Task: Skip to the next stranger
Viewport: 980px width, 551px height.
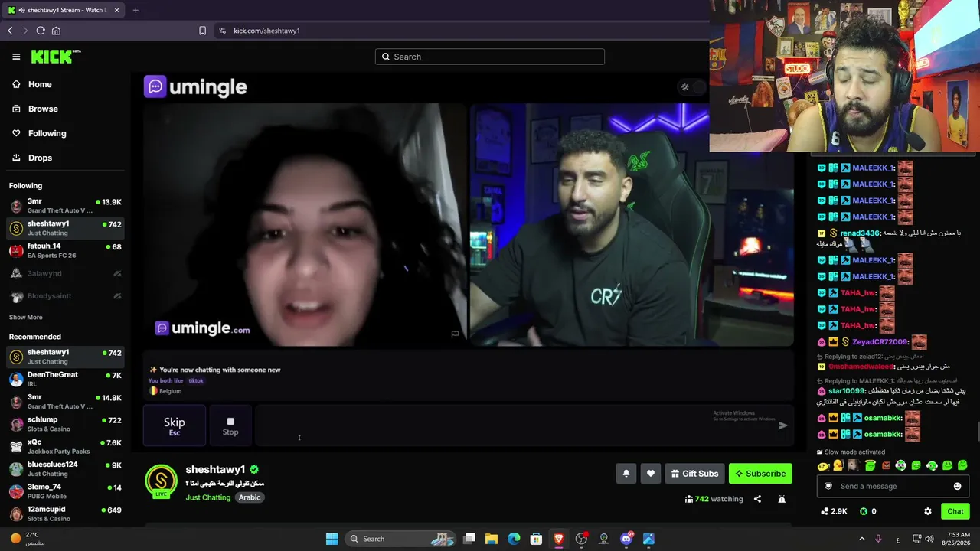Action: tap(175, 425)
